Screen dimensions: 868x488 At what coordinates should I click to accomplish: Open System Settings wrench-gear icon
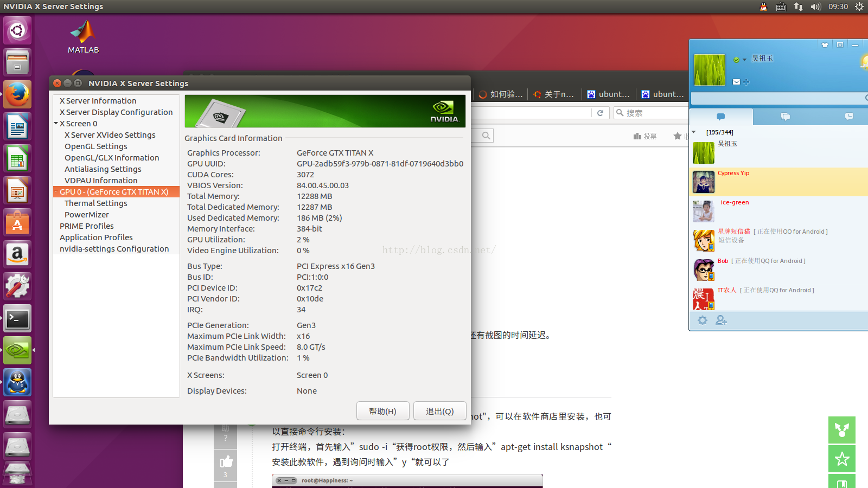coord(17,286)
